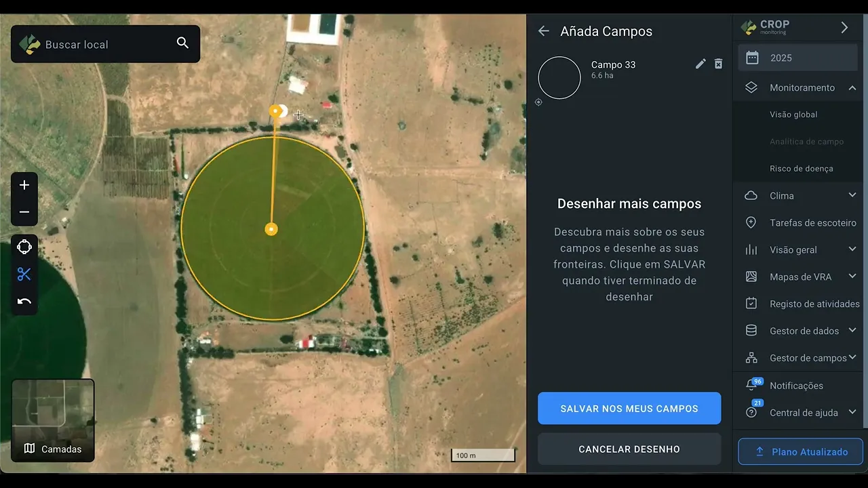Viewport: 868px width, 488px height.
Task: Expand the Clima section chevron
Action: [x=852, y=195]
